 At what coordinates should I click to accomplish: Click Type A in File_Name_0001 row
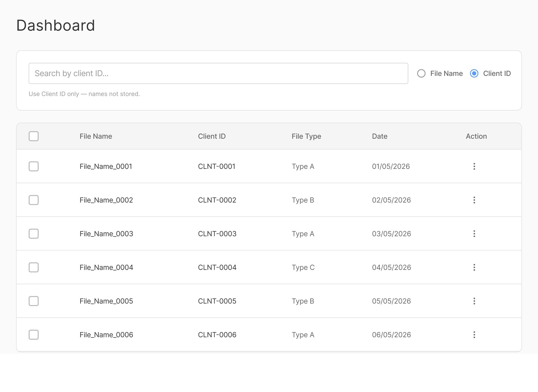pos(303,166)
